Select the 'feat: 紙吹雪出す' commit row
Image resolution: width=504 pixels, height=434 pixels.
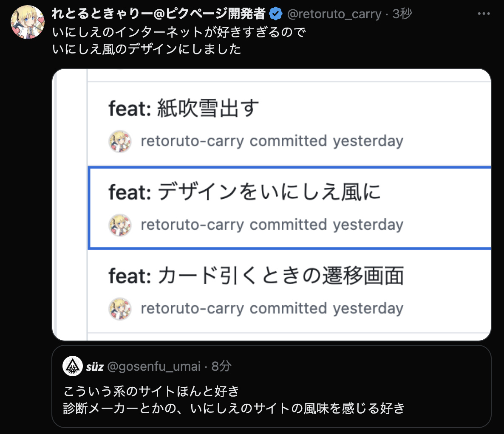click(x=272, y=123)
